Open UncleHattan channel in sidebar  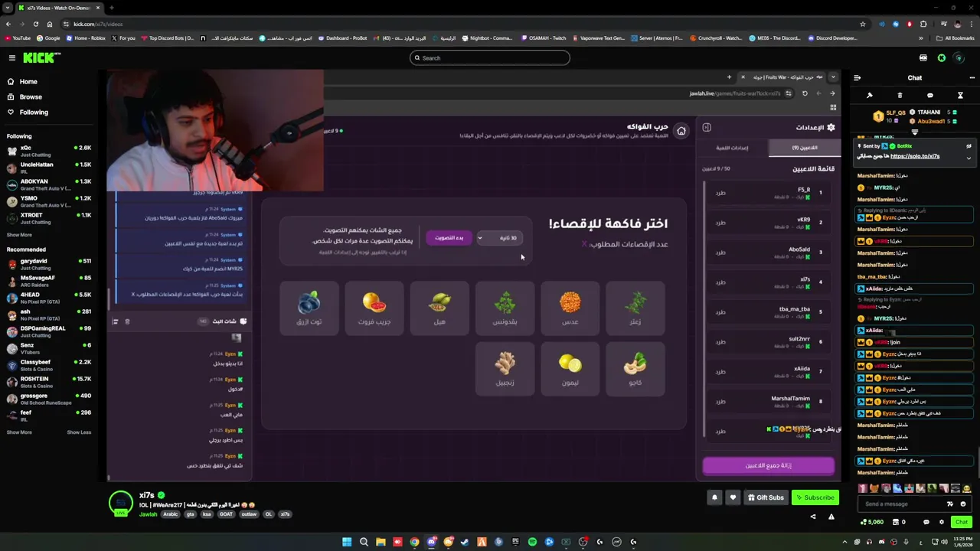(49, 167)
